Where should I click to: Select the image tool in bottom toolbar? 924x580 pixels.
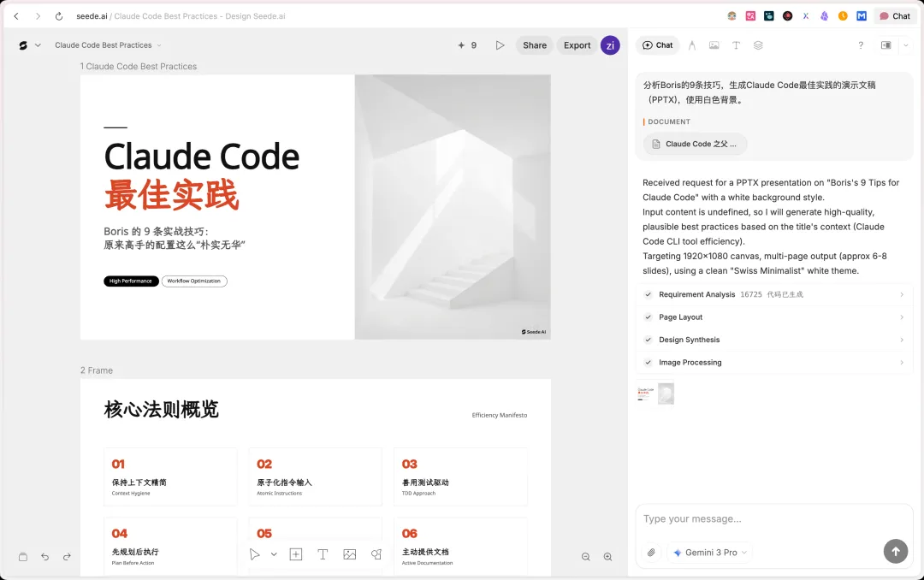(349, 554)
